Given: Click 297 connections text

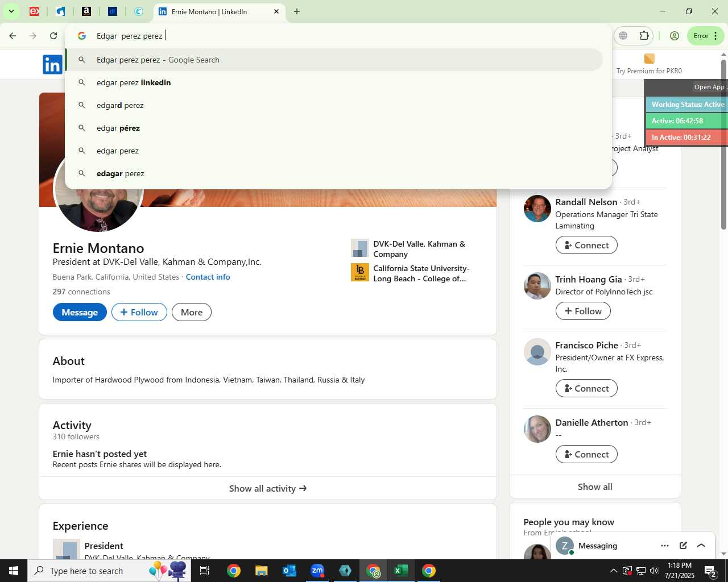Looking at the screenshot, I should [x=81, y=292].
